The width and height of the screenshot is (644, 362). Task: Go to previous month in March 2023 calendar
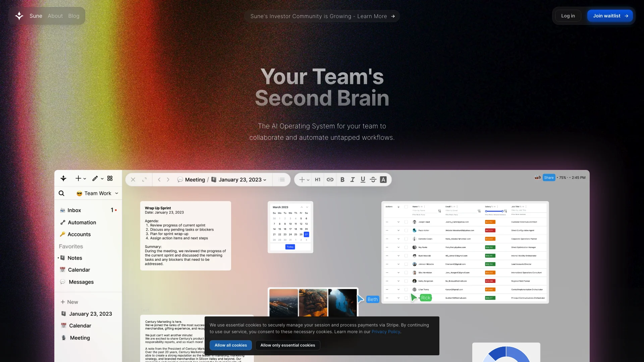click(302, 207)
